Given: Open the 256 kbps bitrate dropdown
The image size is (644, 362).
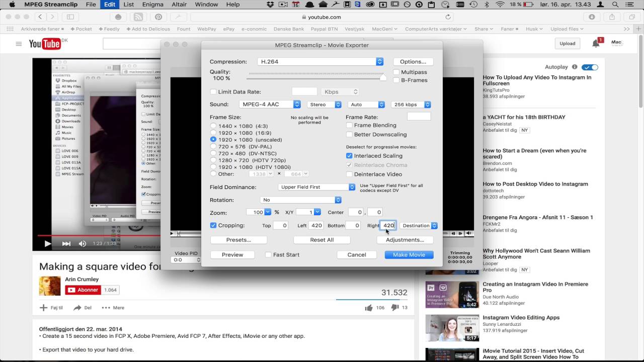Looking at the screenshot, I should [411, 105].
